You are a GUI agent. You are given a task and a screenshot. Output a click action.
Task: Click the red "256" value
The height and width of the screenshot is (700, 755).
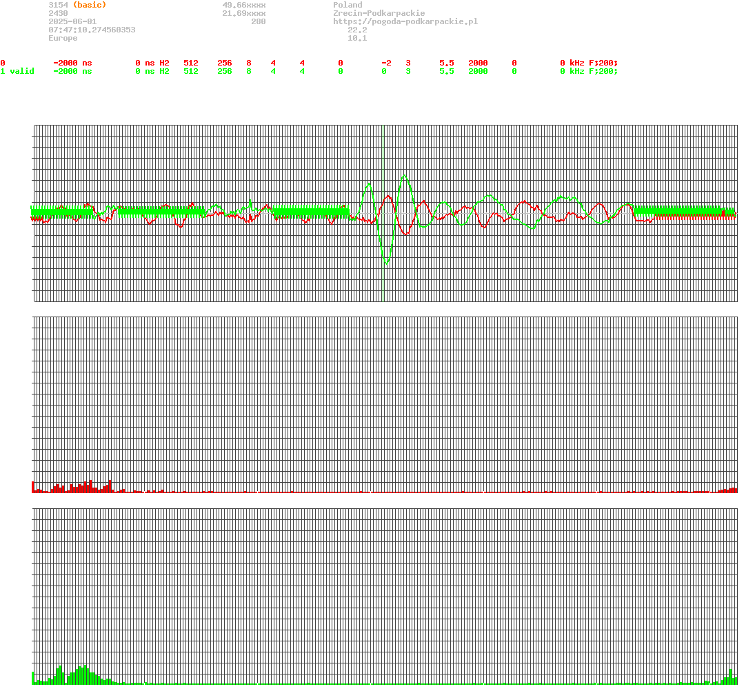pos(224,63)
